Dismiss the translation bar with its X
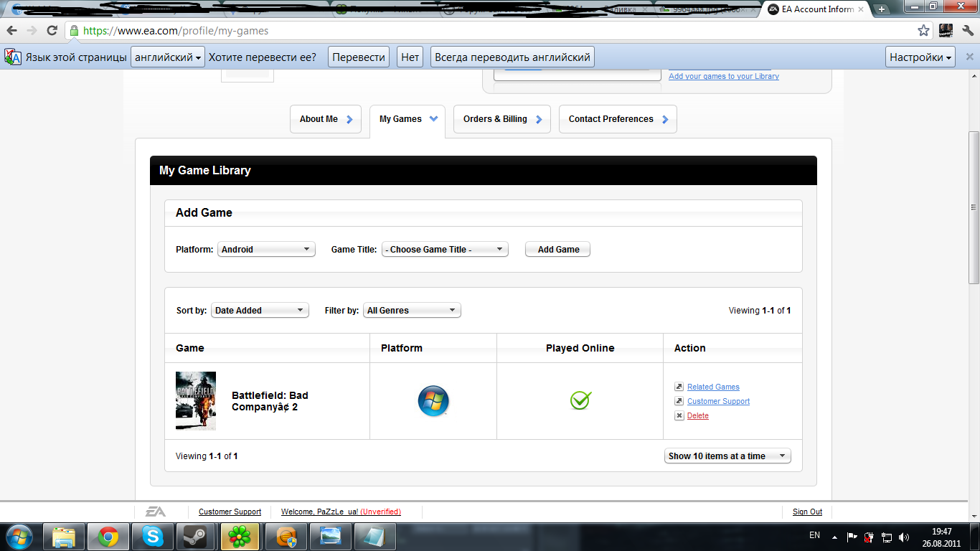Image resolution: width=980 pixels, height=551 pixels. point(969,57)
